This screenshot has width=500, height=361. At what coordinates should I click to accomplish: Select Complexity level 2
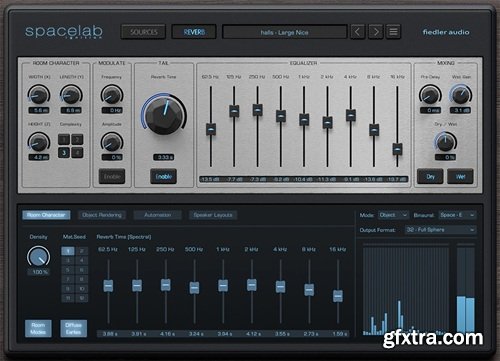pos(77,139)
